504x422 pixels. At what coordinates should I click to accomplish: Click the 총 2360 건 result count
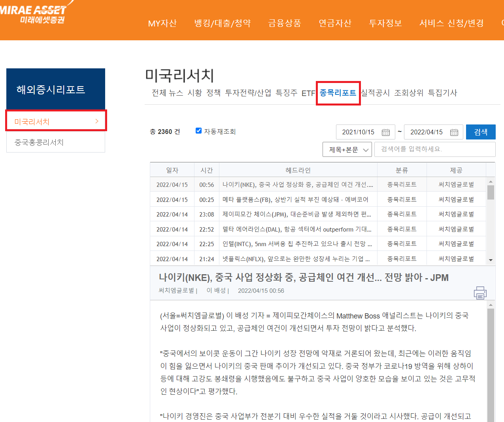click(x=165, y=132)
